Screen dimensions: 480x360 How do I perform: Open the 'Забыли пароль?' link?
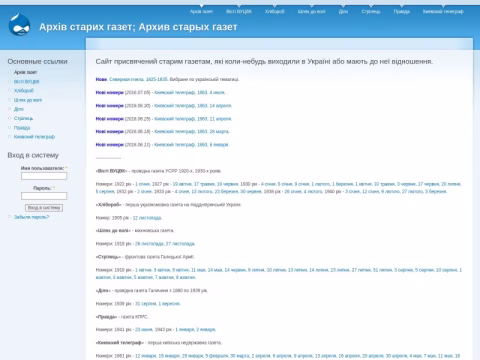pos(31,217)
